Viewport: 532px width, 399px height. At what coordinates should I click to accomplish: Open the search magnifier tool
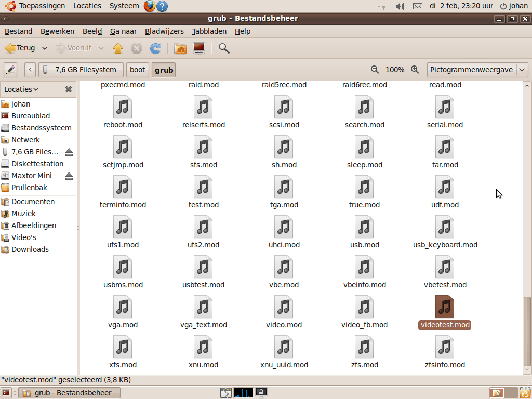click(224, 48)
